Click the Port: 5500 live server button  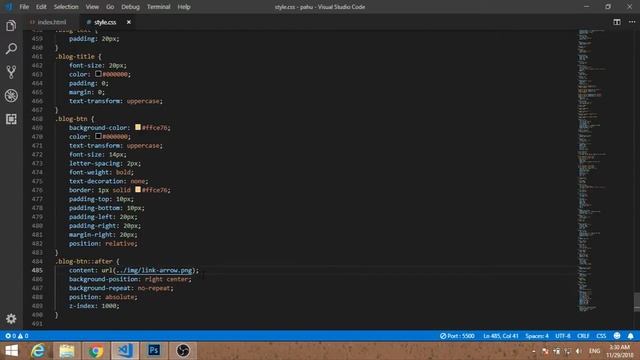click(457, 336)
